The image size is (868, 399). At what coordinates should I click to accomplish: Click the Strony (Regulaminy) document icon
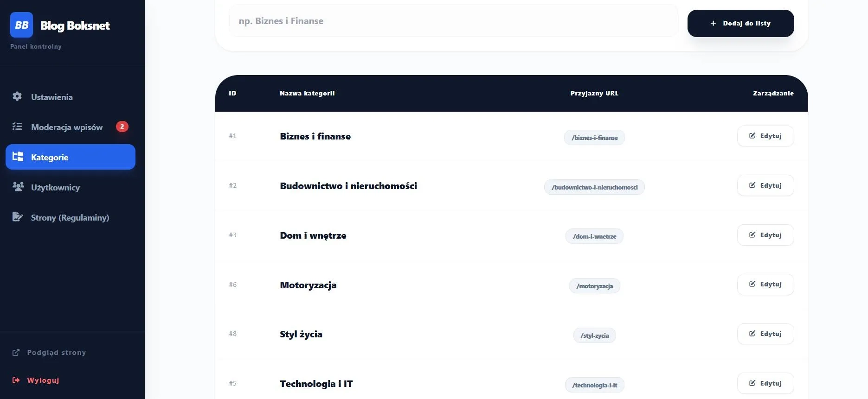pos(18,217)
